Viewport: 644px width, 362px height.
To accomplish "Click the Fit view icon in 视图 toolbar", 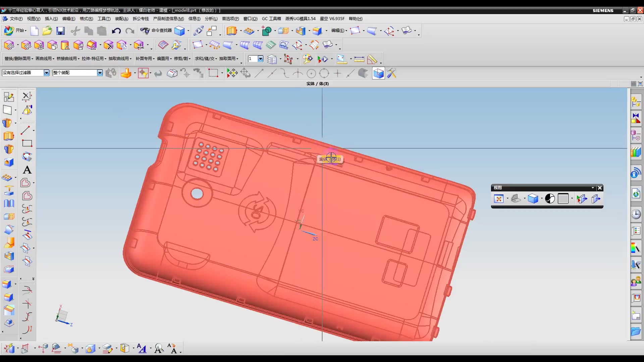I will 499,199.
